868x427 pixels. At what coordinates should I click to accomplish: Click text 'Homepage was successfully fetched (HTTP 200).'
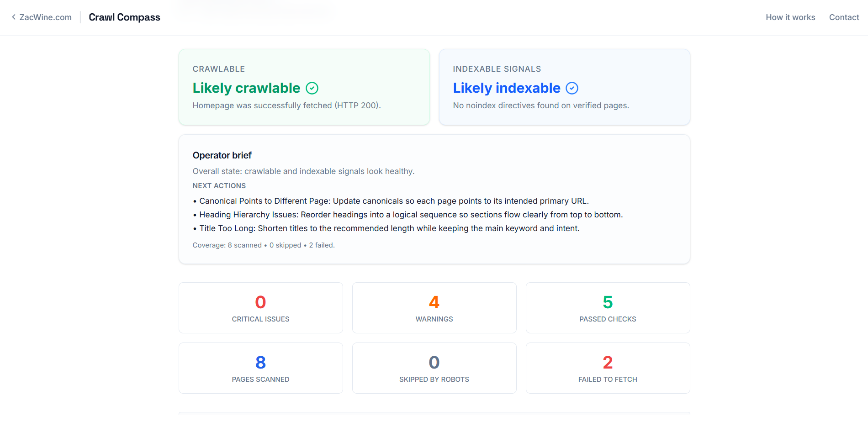tap(286, 105)
